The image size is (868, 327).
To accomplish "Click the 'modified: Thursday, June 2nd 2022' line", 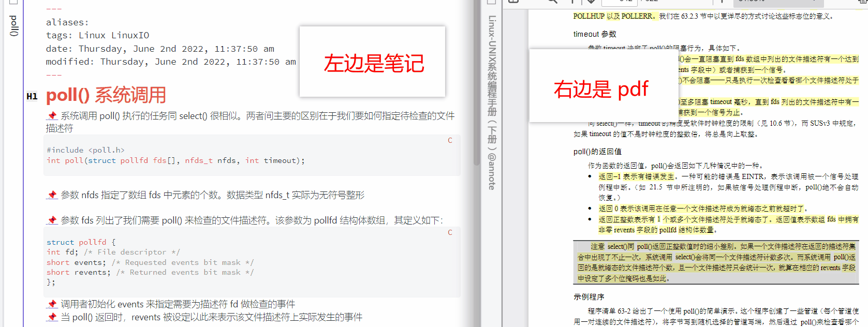I will pyautogui.click(x=171, y=62).
